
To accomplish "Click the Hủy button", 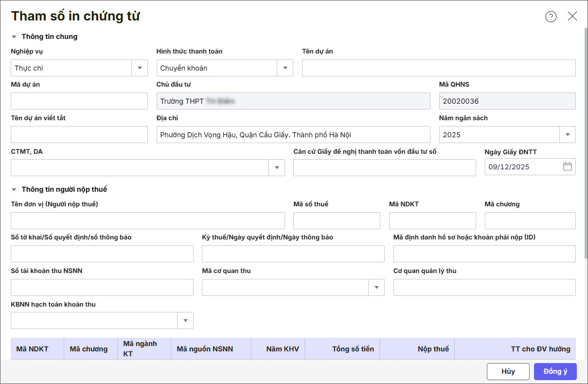I will [x=508, y=371].
